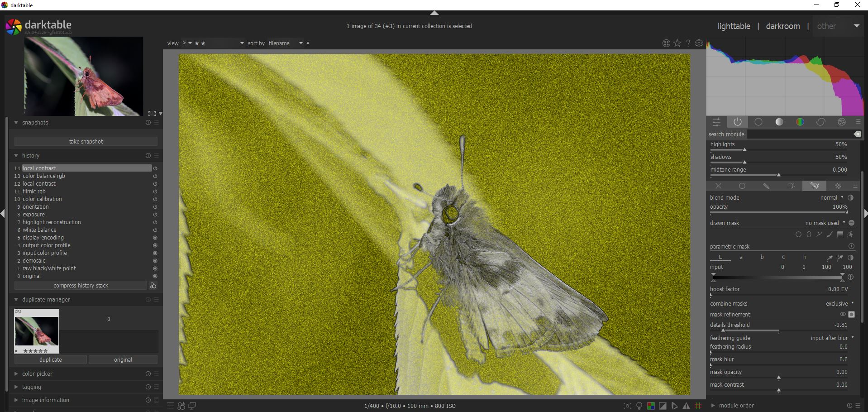Show only active processing modules
This screenshot has width=868, height=412.
point(738,122)
